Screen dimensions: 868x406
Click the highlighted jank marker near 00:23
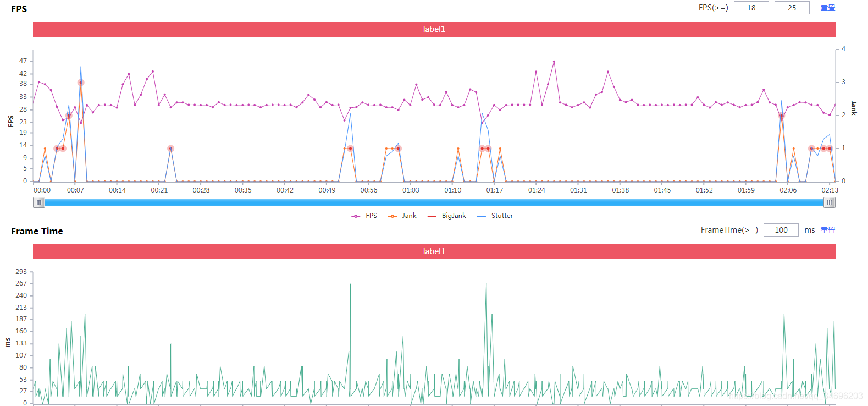coord(171,149)
